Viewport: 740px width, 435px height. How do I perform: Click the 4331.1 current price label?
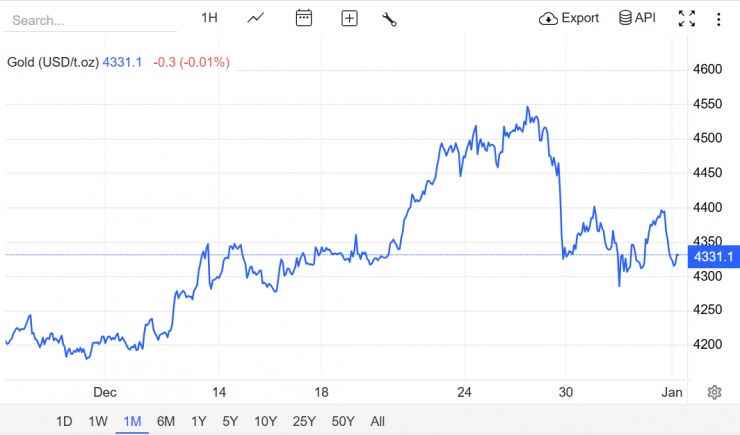(714, 257)
